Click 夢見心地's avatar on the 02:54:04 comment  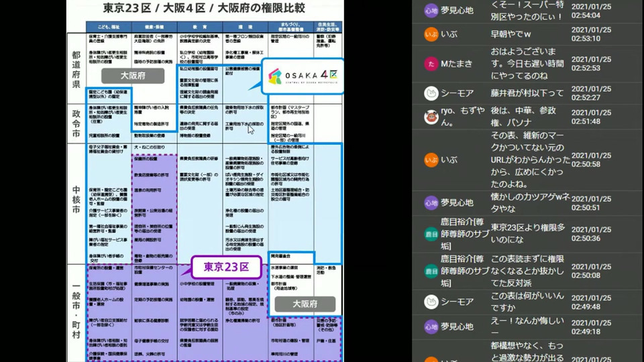431,11
